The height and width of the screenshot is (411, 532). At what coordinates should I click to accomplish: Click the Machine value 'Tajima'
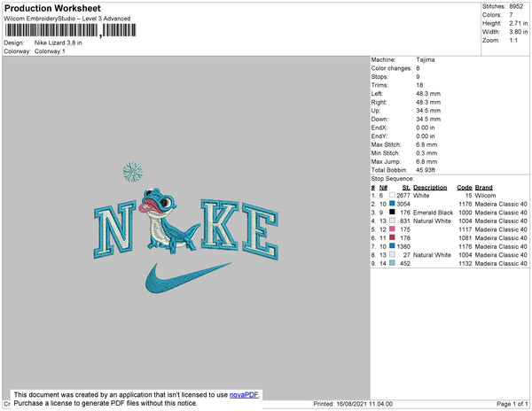[x=426, y=59]
